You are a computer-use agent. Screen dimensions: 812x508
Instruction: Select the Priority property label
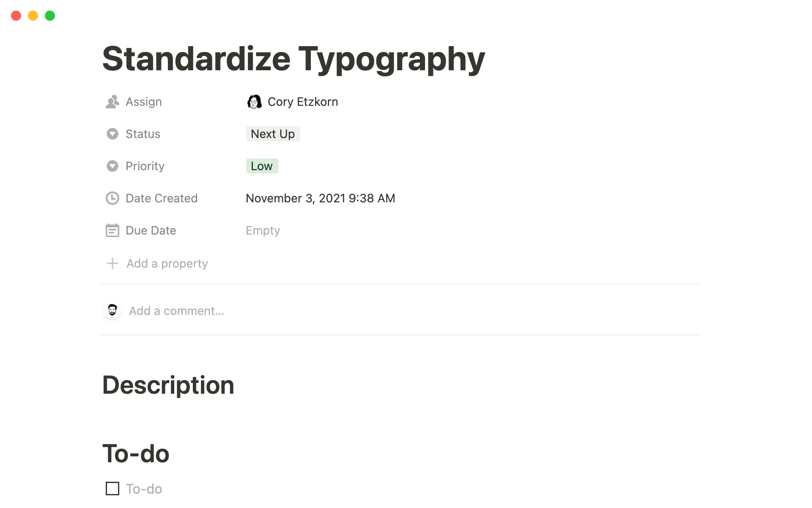click(x=145, y=166)
